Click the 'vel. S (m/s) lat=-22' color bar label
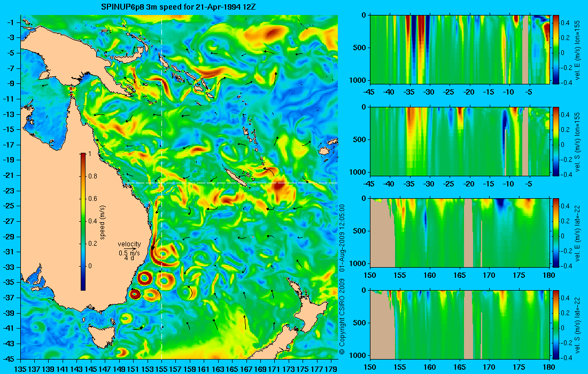588x374 pixels. [578, 325]
